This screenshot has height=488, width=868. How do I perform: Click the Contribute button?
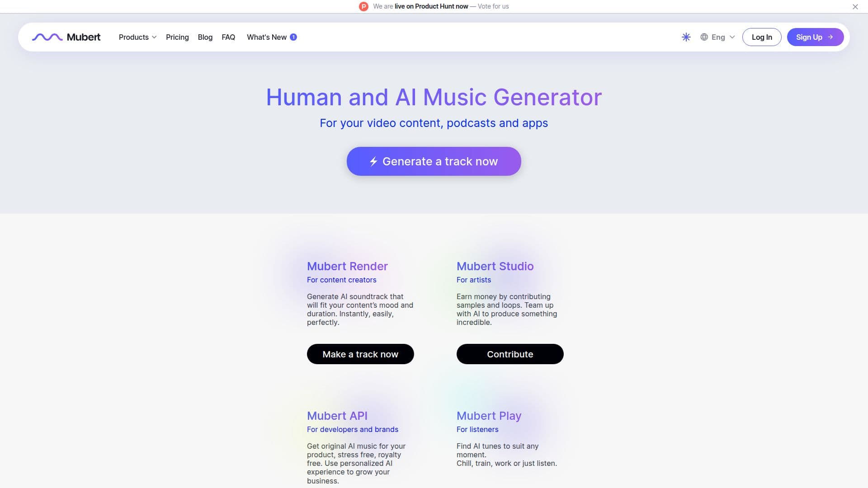coord(510,354)
